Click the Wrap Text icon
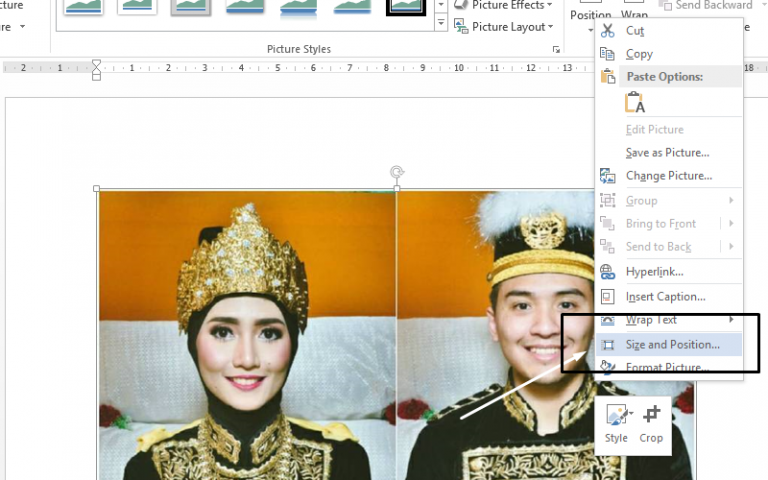 click(x=607, y=320)
